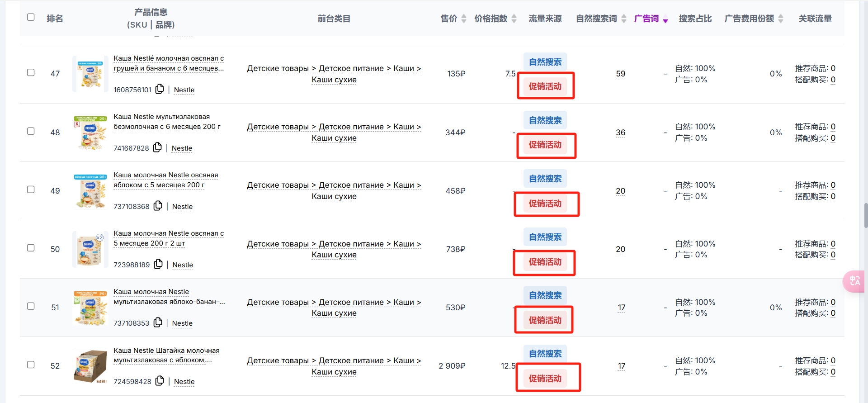Image resolution: width=868 pixels, height=403 pixels.
Task: Toggle the select-all header checkbox
Action: point(31,17)
